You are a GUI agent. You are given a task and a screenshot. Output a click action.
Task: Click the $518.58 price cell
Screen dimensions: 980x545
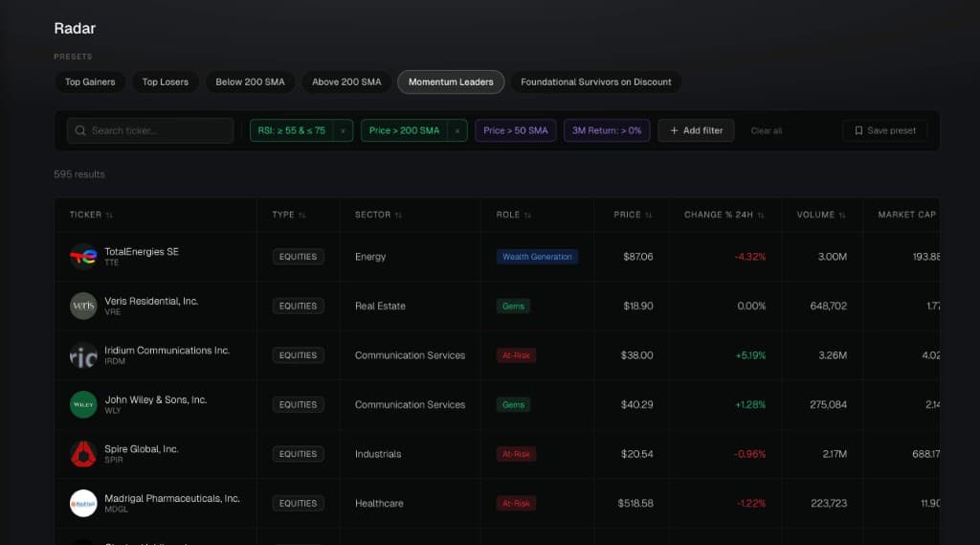[x=635, y=503]
